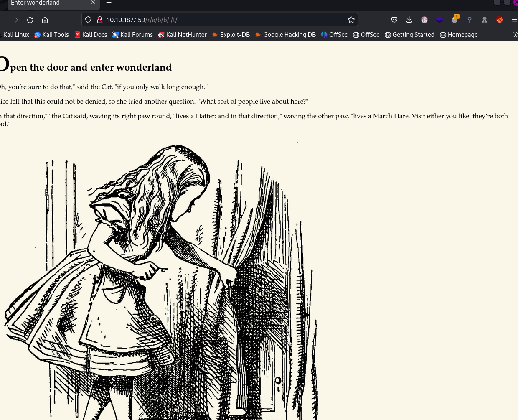Open the Firefox hamburger application menu
Image resolution: width=518 pixels, height=420 pixels.
[514, 20]
